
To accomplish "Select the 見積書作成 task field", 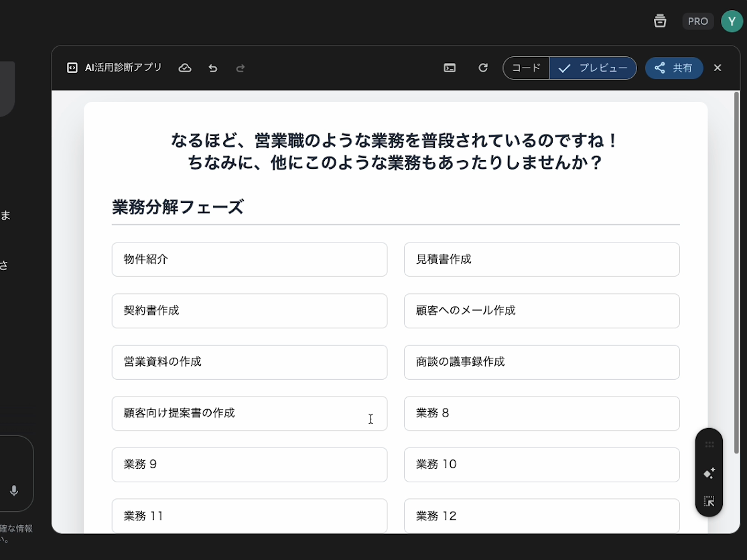I will [541, 259].
